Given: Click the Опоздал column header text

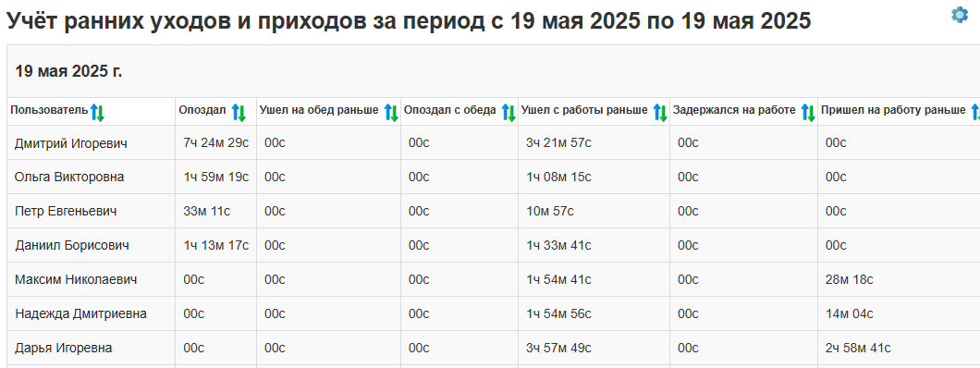Looking at the screenshot, I should pos(202,111).
